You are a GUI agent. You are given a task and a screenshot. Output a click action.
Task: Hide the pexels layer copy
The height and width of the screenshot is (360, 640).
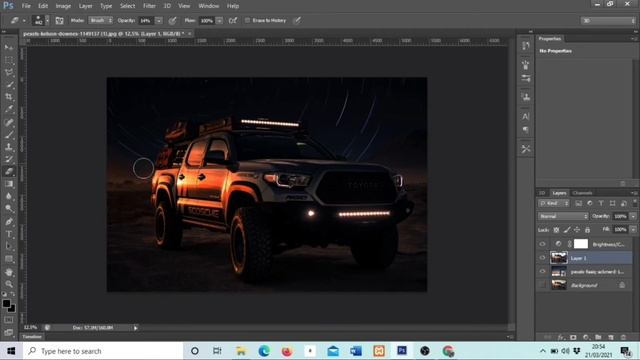click(542, 271)
